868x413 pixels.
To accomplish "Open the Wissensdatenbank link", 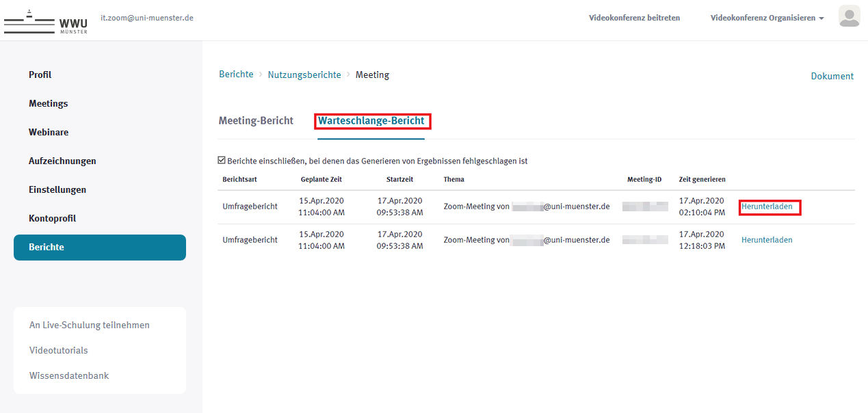I will [x=69, y=376].
